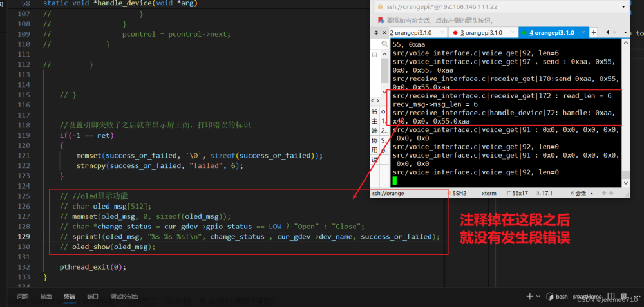
Task: Select the 4 orangepi3.1.0 tab
Action: pos(554,32)
